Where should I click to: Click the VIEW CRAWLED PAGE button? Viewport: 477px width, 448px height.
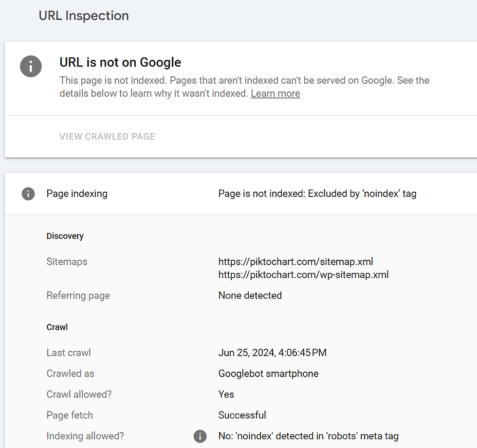point(107,137)
